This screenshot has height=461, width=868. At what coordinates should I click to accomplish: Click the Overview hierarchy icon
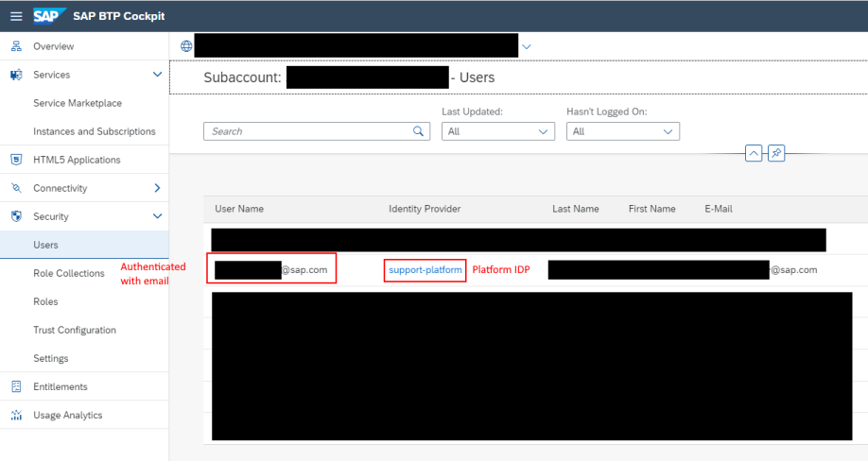pyautogui.click(x=17, y=46)
